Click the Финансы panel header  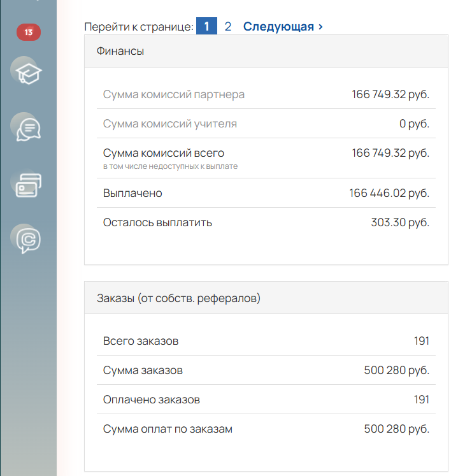(x=120, y=51)
